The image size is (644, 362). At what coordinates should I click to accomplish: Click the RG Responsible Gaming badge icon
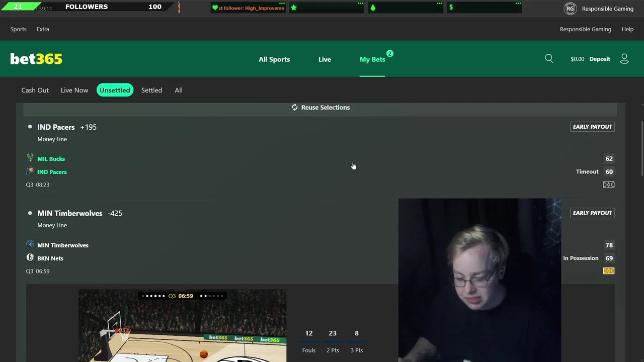570,9
